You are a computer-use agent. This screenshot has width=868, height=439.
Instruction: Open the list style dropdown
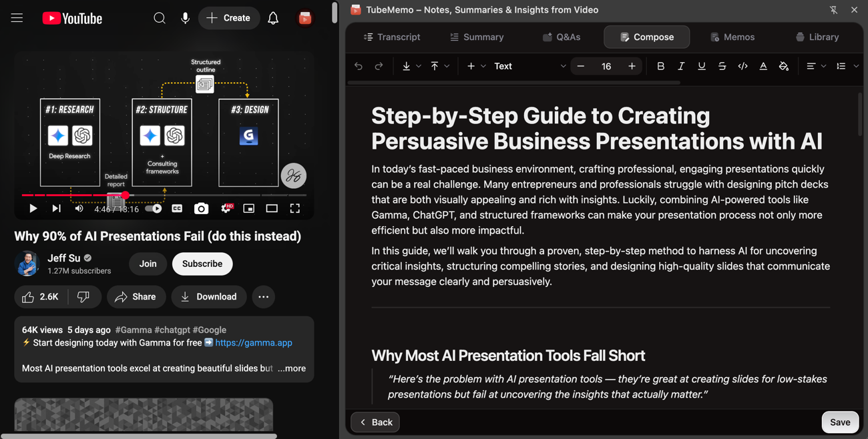coord(847,66)
